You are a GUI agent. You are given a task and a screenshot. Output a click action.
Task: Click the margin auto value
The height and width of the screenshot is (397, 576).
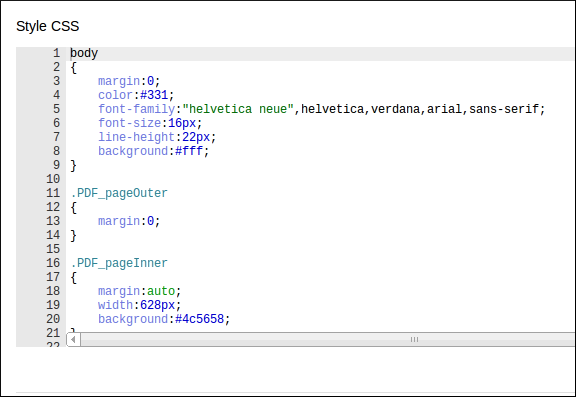point(161,291)
